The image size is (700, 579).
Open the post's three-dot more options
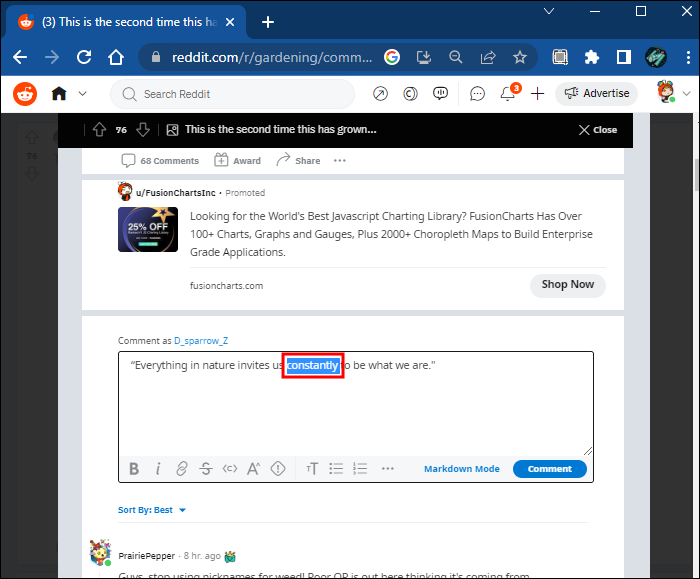(340, 161)
